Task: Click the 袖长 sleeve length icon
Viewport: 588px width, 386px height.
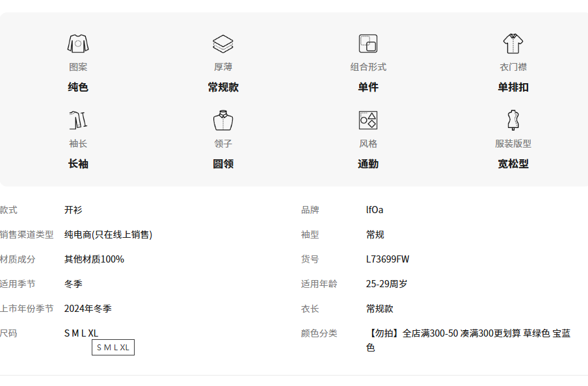Action: pos(78,120)
